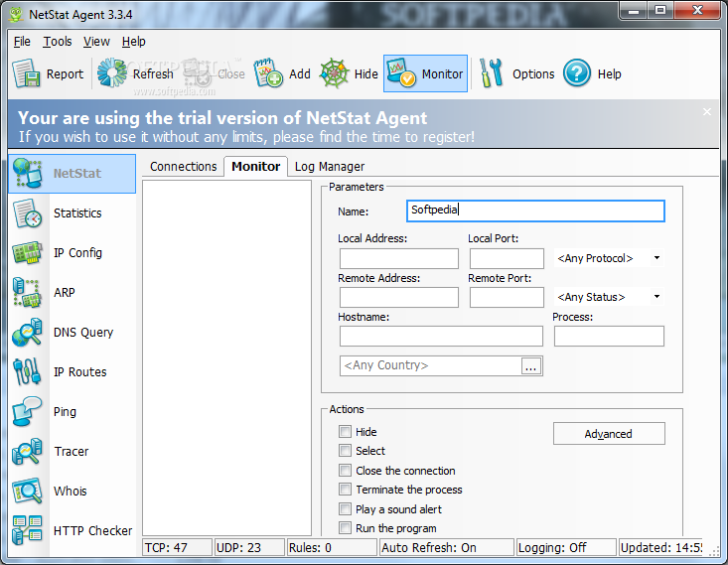
Task: Switch to the Log Manager tab
Action: tap(330, 167)
